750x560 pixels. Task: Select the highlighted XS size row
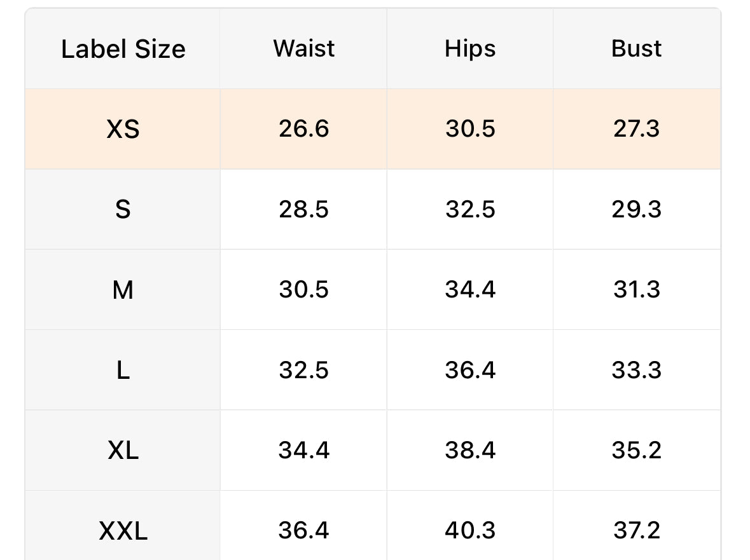pos(373,129)
